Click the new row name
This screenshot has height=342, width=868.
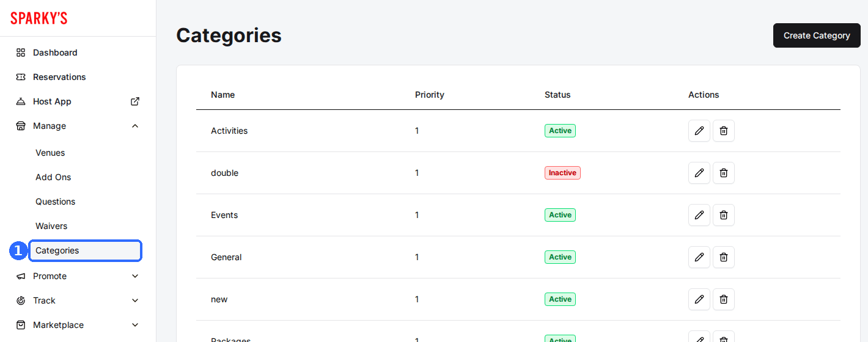[219, 299]
